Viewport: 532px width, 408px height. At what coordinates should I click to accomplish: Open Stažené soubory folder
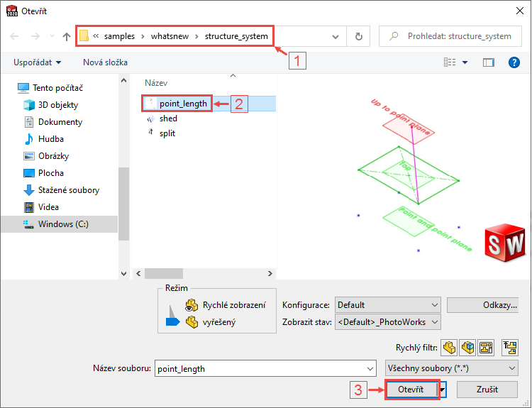(x=61, y=189)
